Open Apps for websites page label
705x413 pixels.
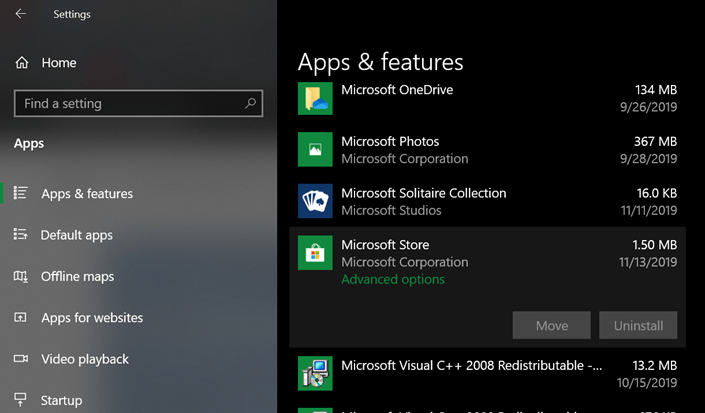(92, 318)
